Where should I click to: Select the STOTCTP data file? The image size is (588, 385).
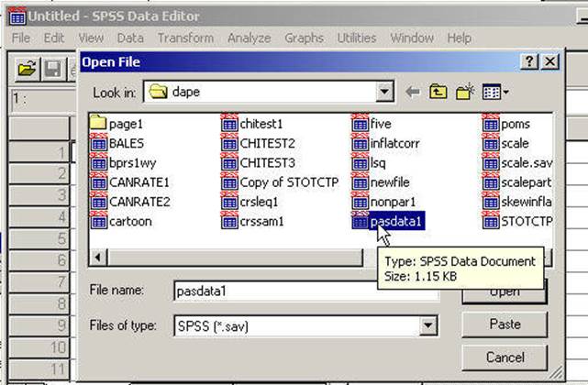click(517, 221)
